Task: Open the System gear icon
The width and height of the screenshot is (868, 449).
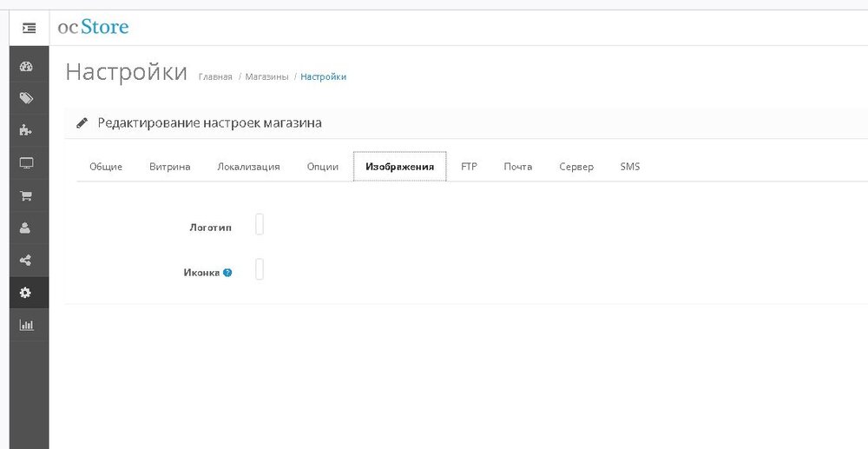Action: [x=26, y=293]
